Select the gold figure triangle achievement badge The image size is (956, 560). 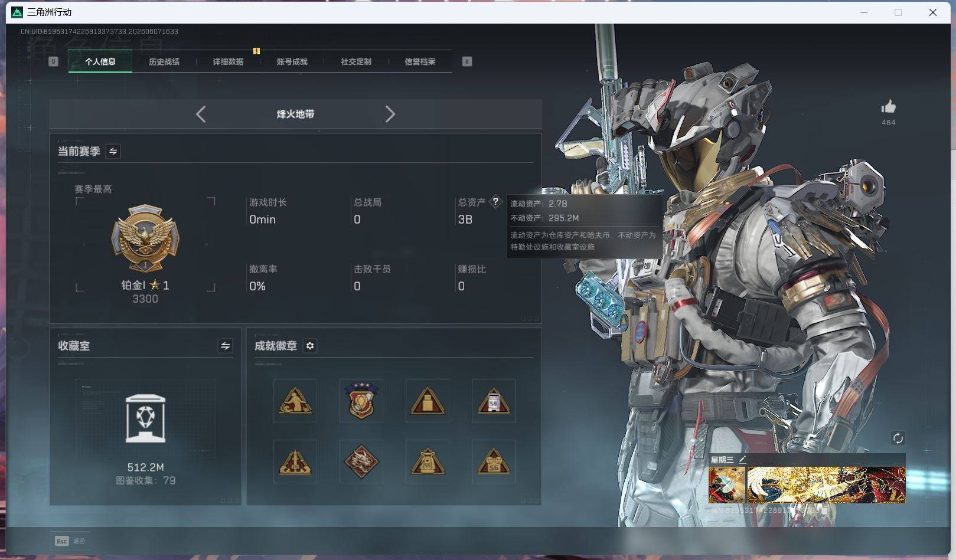pos(295,401)
